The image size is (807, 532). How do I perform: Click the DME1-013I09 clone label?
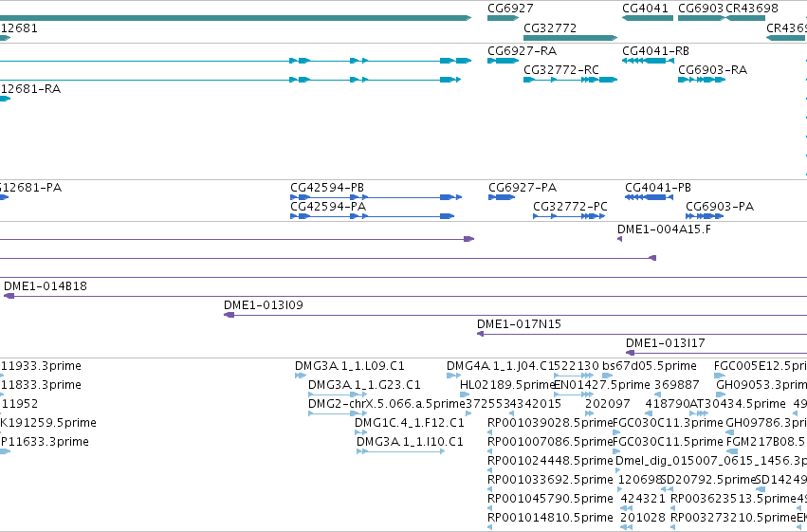(264, 305)
